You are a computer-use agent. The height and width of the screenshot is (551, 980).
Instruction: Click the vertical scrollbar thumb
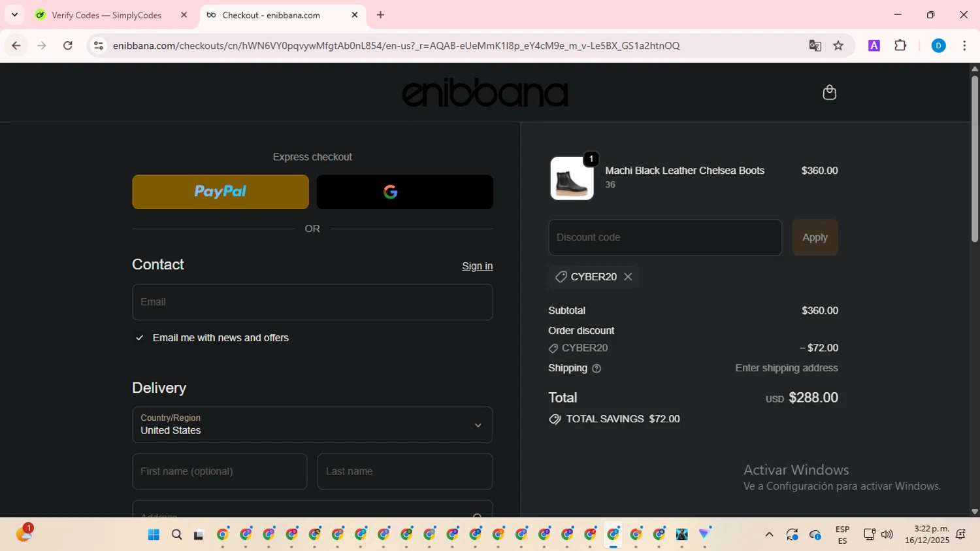click(x=974, y=159)
